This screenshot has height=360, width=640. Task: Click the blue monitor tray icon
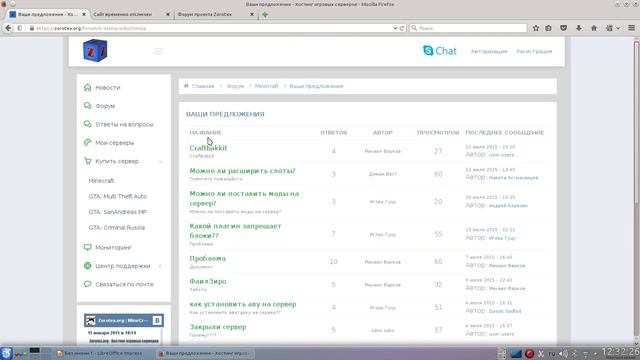[x=516, y=353]
